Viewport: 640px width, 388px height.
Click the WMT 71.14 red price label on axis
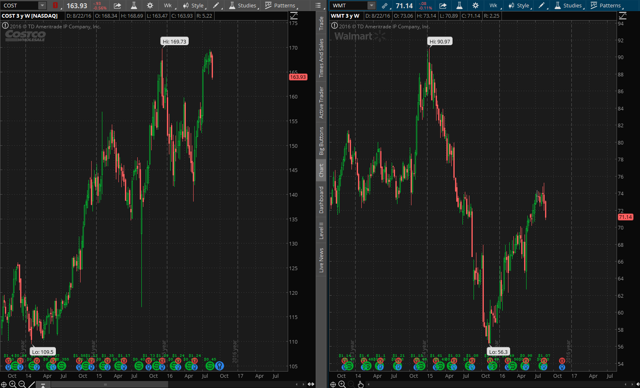625,217
